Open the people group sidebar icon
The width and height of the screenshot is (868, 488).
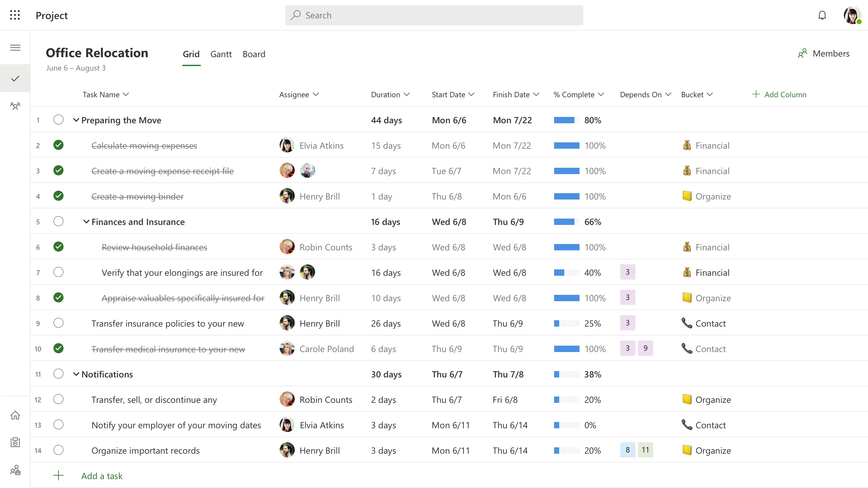click(x=15, y=106)
